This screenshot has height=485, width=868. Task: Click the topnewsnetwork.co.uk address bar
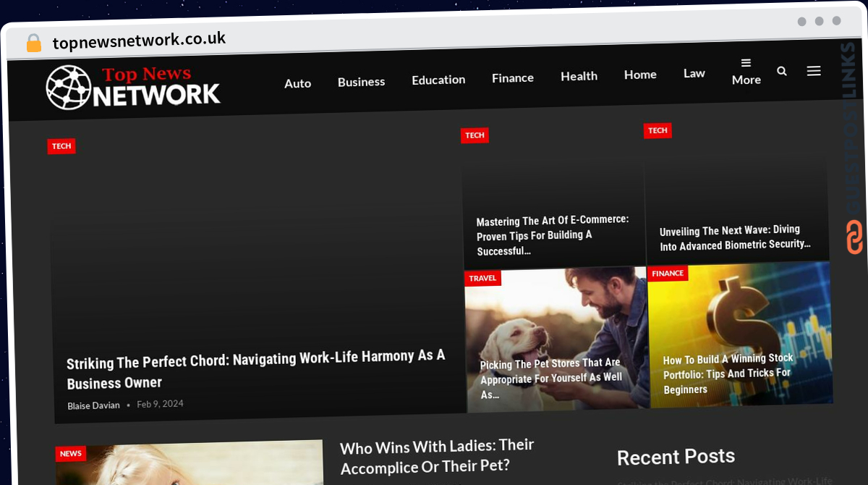(139, 41)
